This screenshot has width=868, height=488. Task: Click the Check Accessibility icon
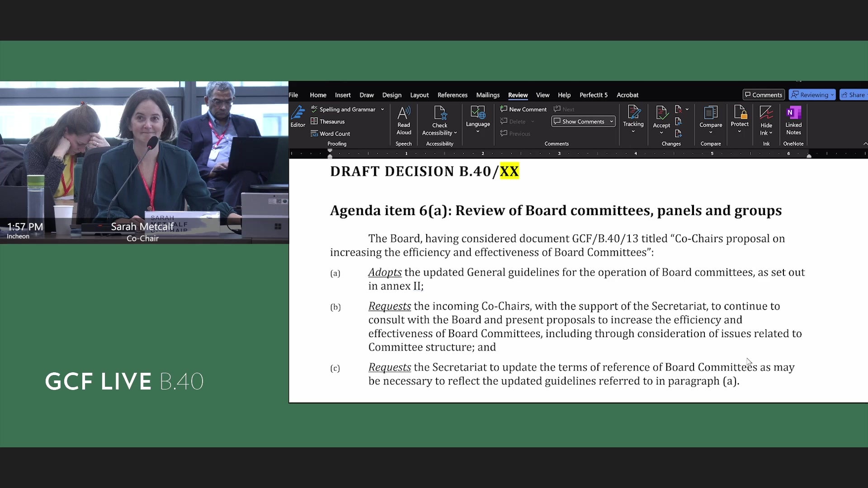point(440,113)
